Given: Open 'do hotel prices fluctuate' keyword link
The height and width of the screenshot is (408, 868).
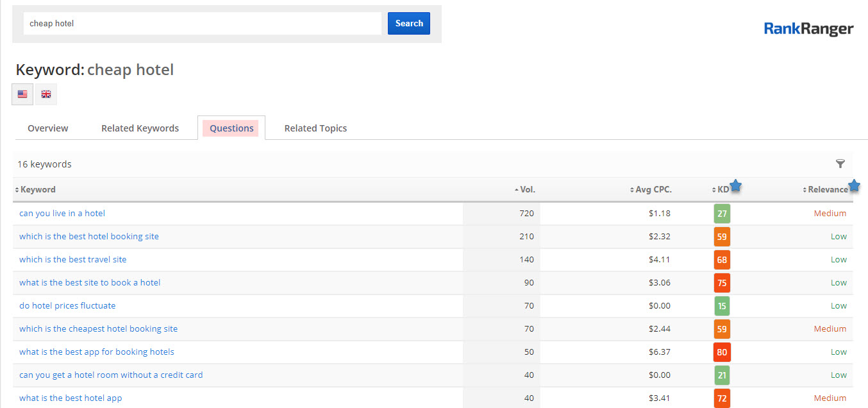Looking at the screenshot, I should point(67,306).
